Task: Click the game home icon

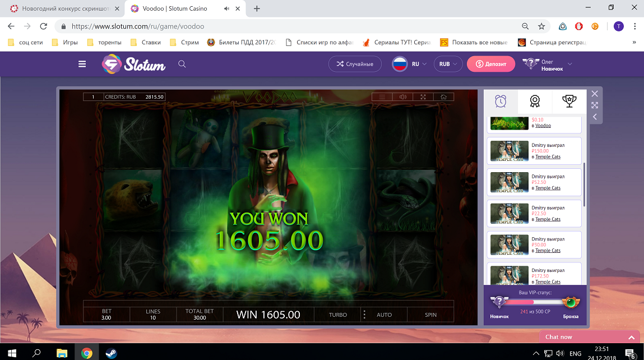Action: coord(443,97)
